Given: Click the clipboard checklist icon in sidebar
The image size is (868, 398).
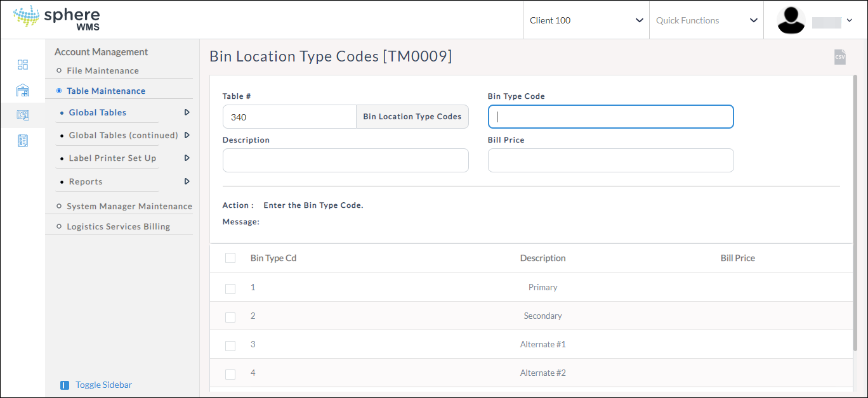Looking at the screenshot, I should point(23,141).
